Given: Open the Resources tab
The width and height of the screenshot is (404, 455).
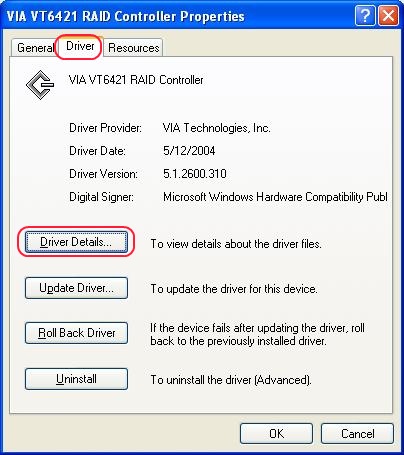Looking at the screenshot, I should [133, 48].
